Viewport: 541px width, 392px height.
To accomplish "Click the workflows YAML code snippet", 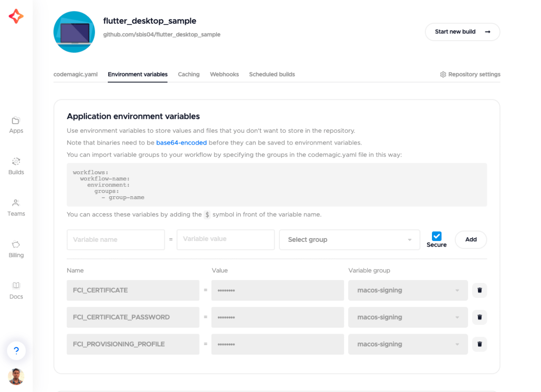I will tap(277, 185).
